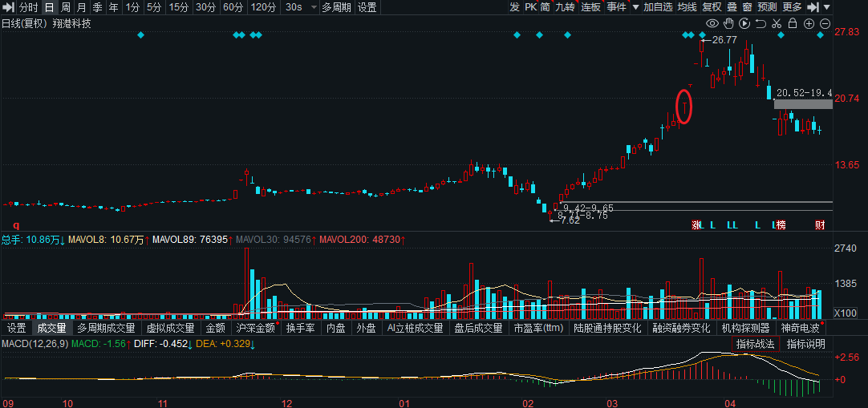Click the leftmost cyan diamond event marker
Viewport: 868px width, 408px height.
tap(140, 34)
